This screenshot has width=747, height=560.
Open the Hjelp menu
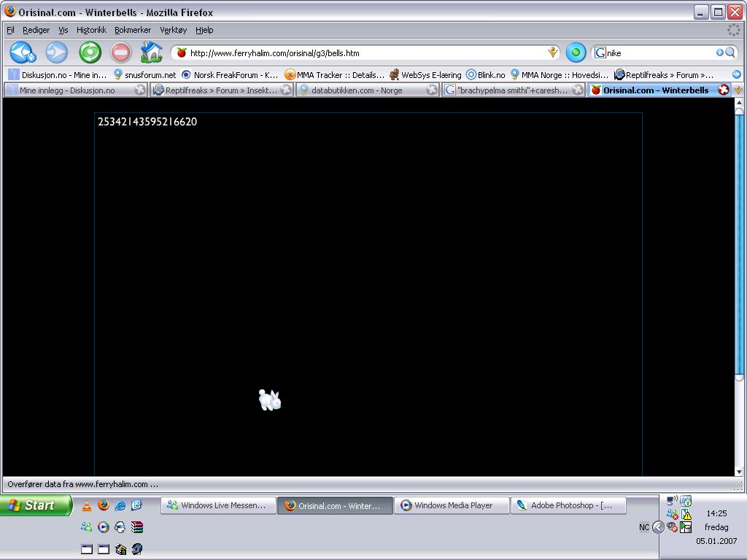pos(204,30)
